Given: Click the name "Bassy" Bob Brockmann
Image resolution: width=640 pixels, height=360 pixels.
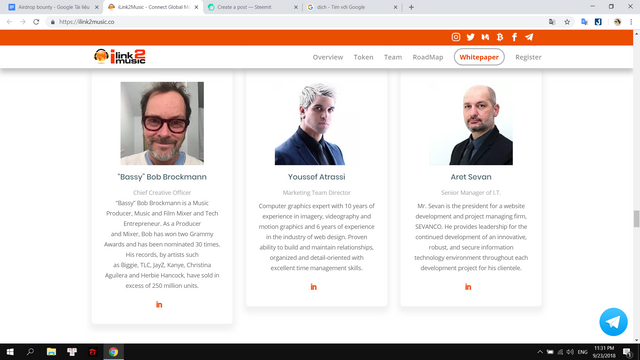Looking at the screenshot, I should click(162, 177).
